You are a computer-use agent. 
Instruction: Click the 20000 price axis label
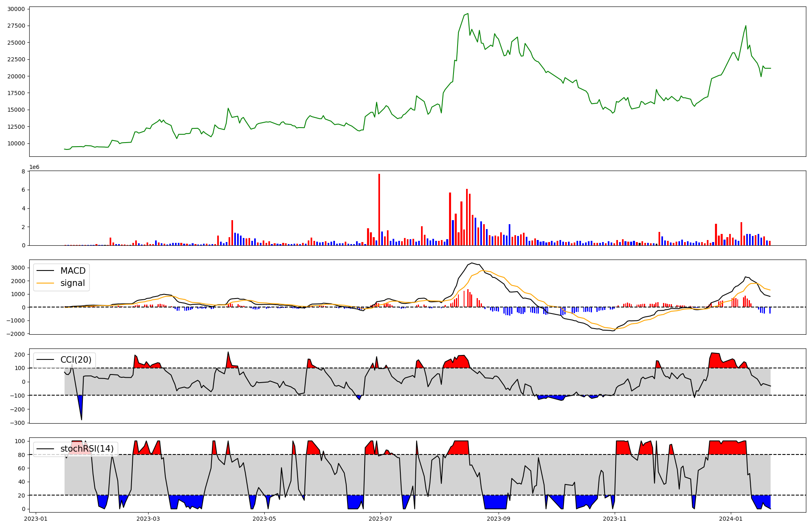pos(16,76)
